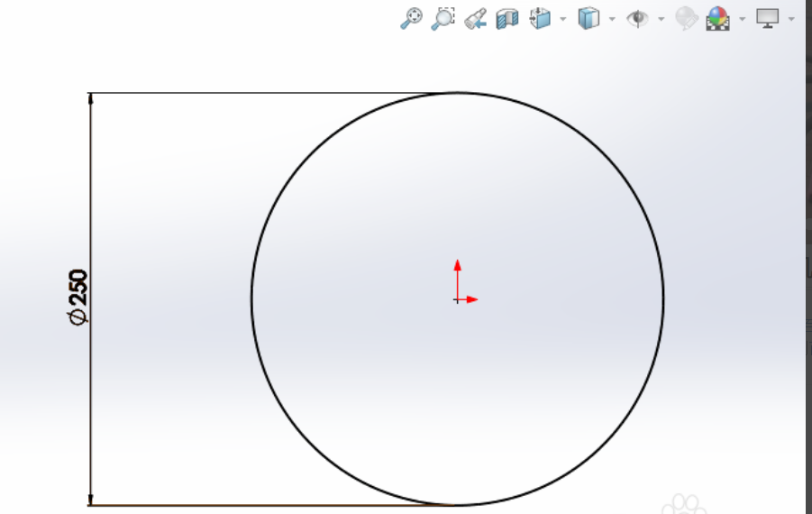
Task: Toggle the Section View tool
Action: click(x=507, y=19)
